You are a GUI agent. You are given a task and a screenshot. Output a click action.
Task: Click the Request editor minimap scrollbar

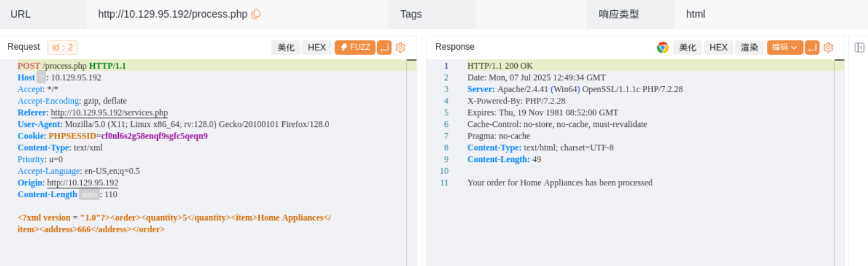click(411, 162)
